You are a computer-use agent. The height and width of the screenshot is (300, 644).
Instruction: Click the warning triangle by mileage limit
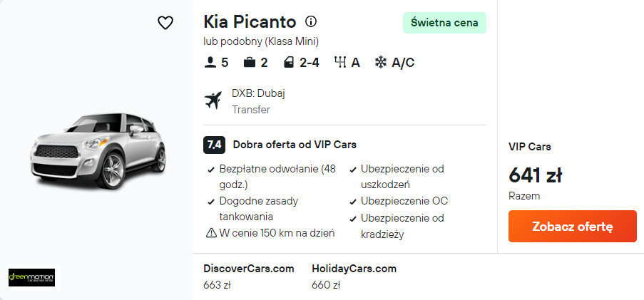click(211, 233)
